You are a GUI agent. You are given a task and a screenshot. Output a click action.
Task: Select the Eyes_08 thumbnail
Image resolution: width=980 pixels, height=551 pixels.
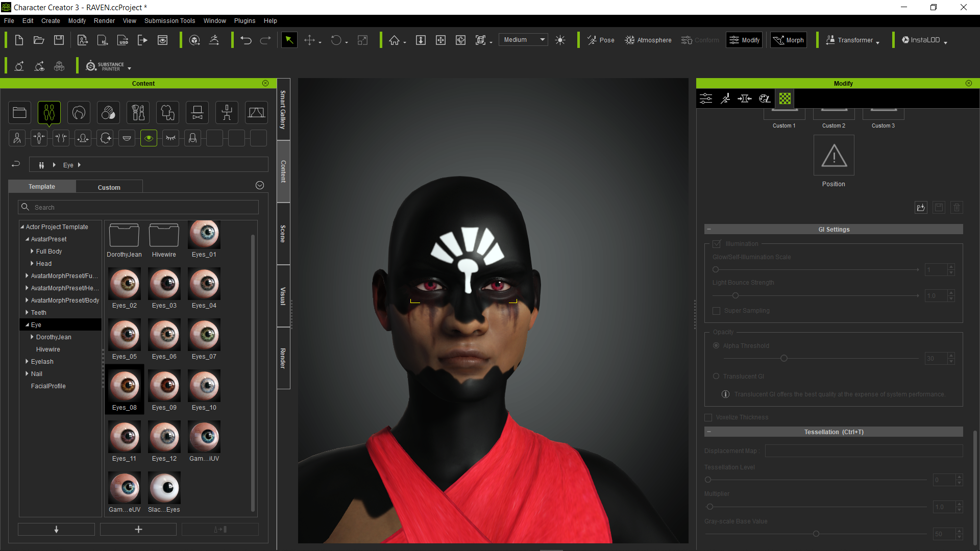[125, 390]
